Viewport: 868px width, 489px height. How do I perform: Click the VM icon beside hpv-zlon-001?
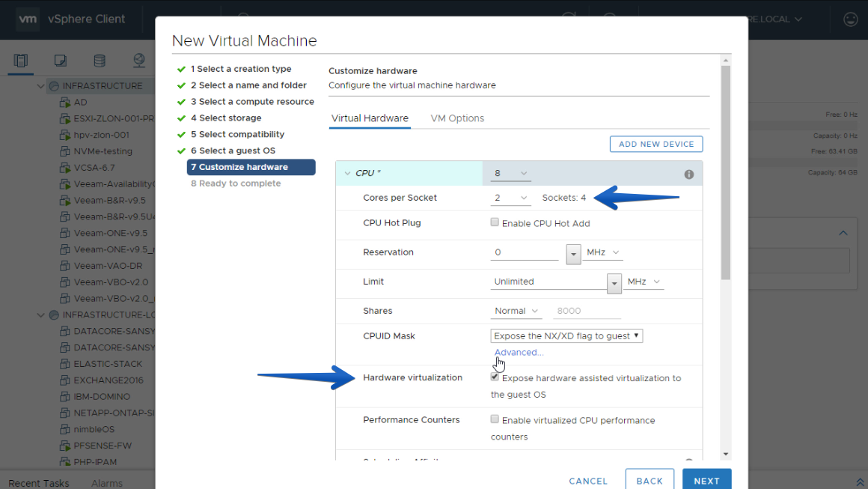(x=65, y=135)
